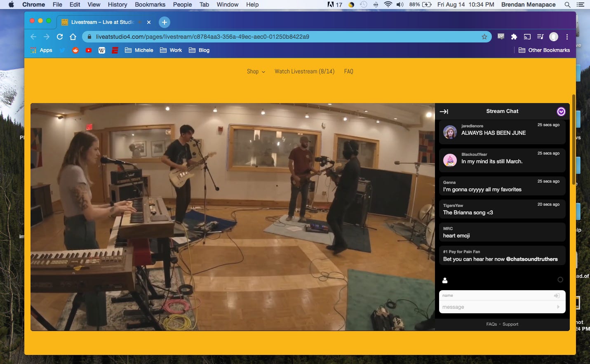
Task: Open the Bookmarks menu in menu bar
Action: point(150,5)
